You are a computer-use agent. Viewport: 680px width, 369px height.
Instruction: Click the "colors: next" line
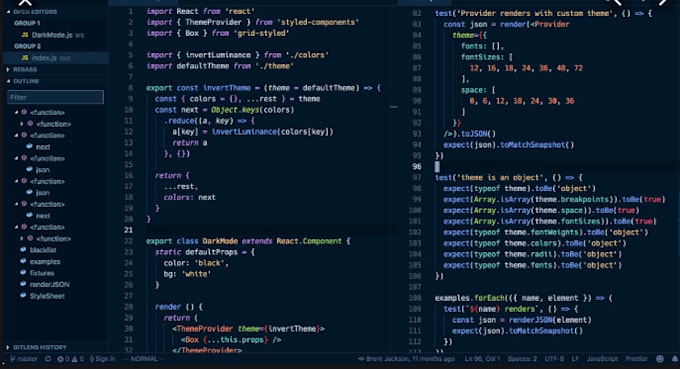pyautogui.click(x=190, y=197)
